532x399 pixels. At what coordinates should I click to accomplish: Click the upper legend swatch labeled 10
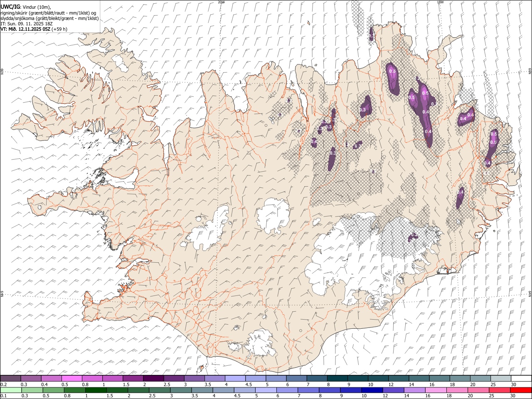point(377,378)
